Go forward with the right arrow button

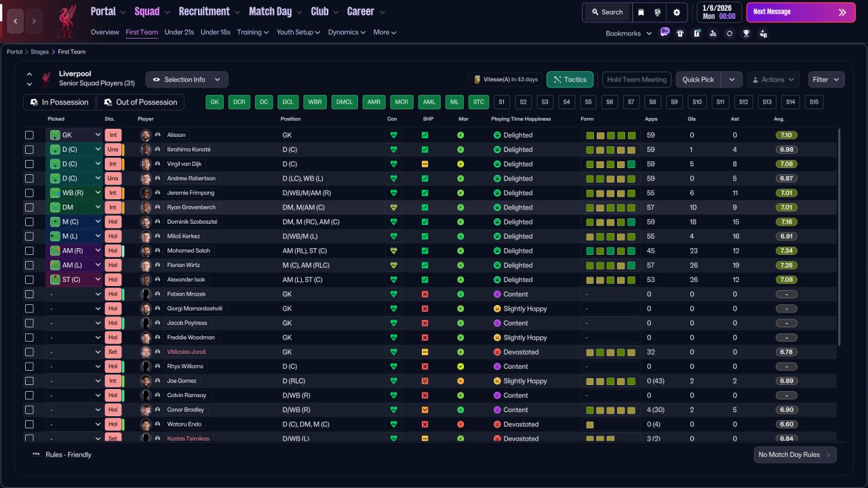point(34,21)
